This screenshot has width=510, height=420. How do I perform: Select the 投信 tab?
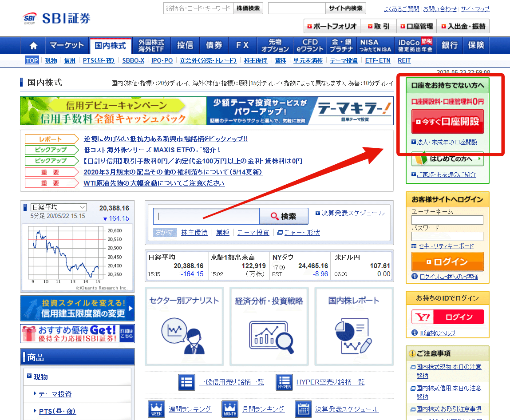pos(185,45)
